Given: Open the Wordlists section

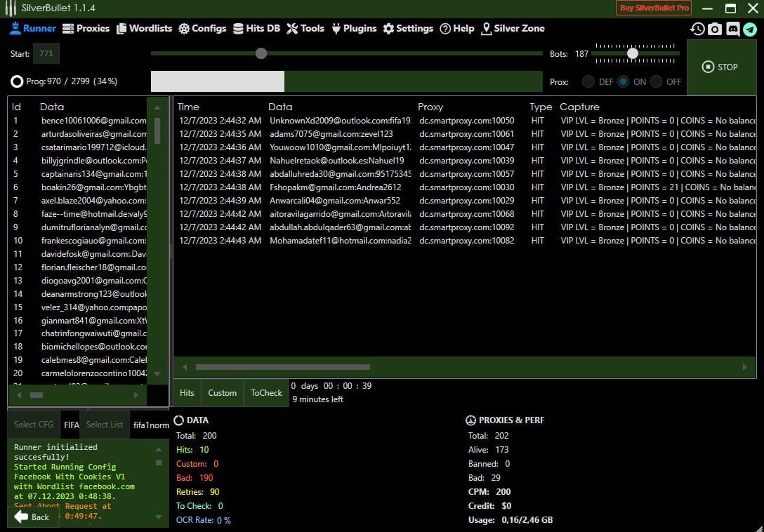Looking at the screenshot, I should point(144,28).
